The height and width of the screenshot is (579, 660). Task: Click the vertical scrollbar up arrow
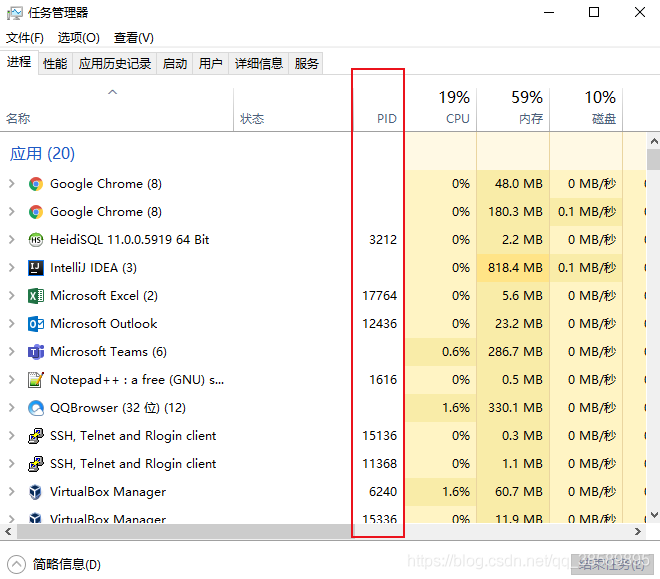point(654,141)
